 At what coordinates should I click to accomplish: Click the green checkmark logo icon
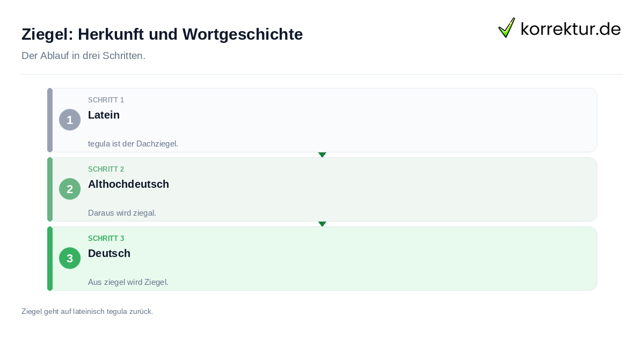coord(507,27)
